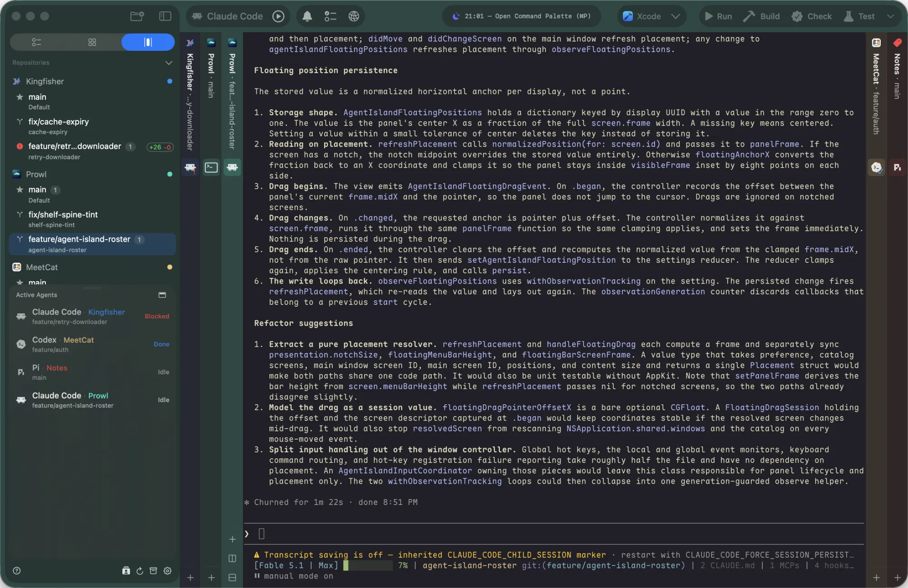
Task: Switch sidebar to the list view mode
Action: click(37, 42)
